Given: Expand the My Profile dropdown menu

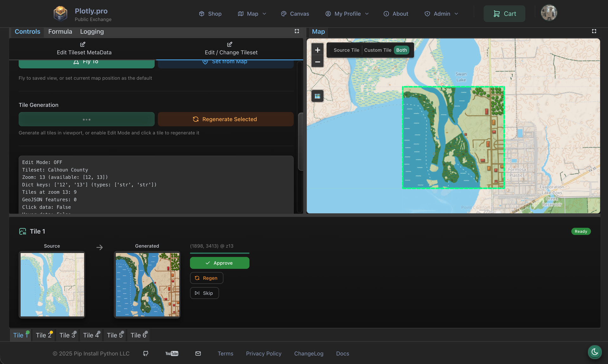Looking at the screenshot, I should pyautogui.click(x=347, y=14).
